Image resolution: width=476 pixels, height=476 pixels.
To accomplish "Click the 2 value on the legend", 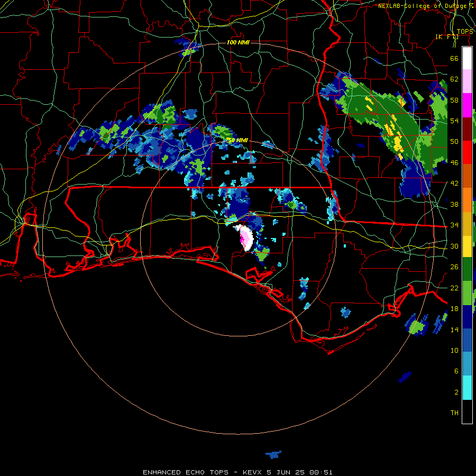I will [x=456, y=392].
